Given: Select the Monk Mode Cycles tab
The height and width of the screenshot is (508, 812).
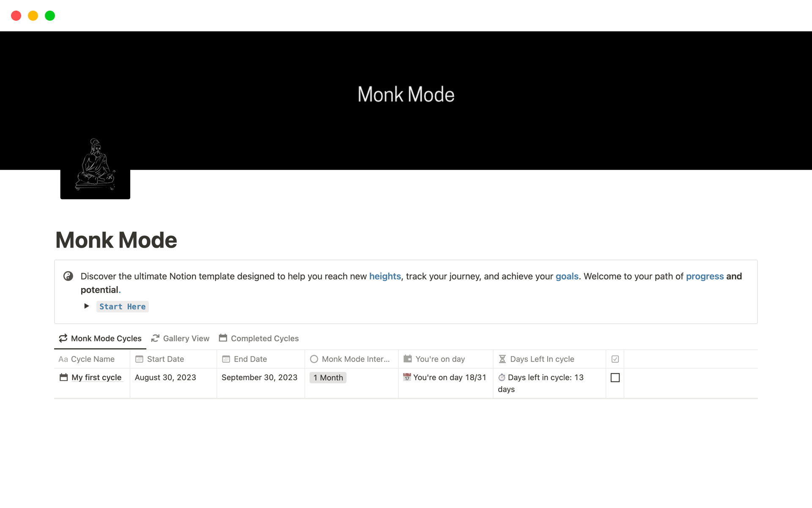Looking at the screenshot, I should tap(100, 338).
